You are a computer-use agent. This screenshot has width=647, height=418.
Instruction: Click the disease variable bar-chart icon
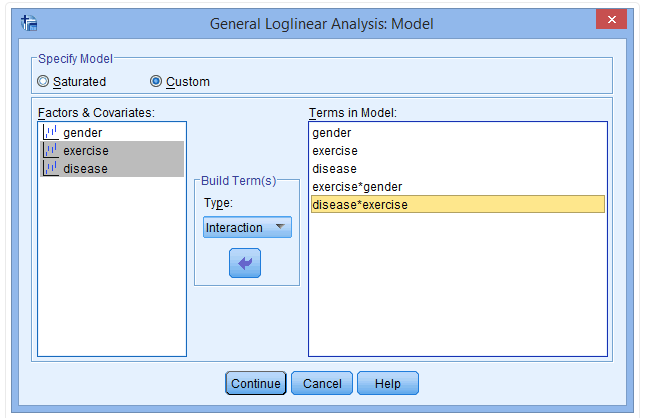click(x=49, y=168)
